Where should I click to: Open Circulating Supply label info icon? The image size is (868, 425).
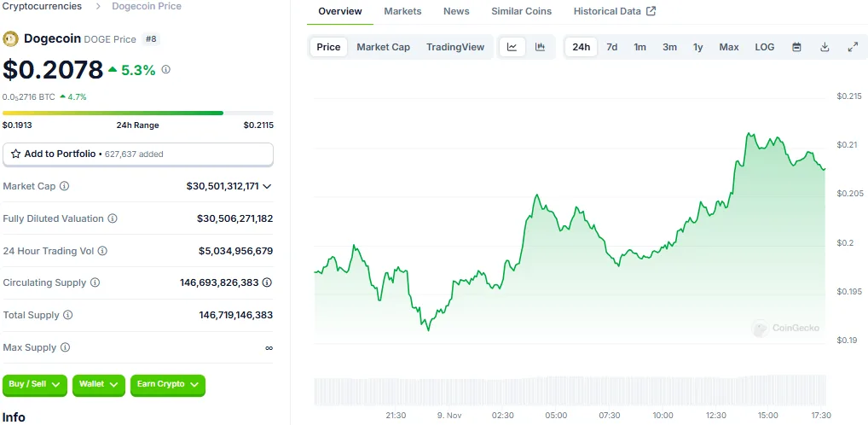(95, 282)
